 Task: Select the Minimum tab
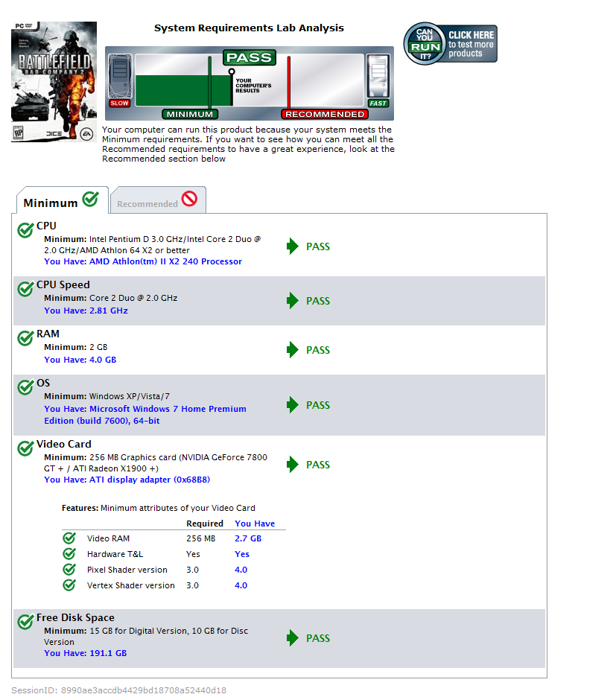61,201
